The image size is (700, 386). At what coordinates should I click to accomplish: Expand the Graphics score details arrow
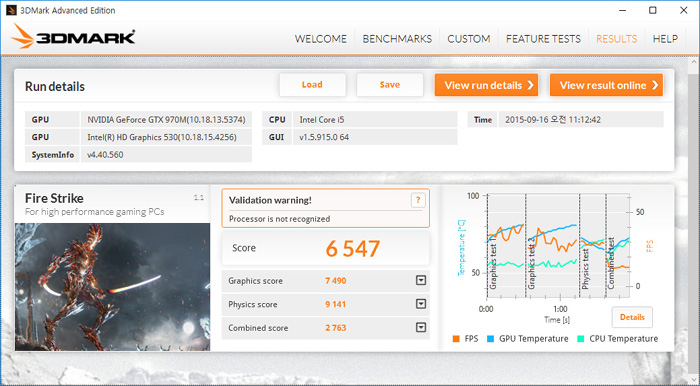[x=421, y=280]
